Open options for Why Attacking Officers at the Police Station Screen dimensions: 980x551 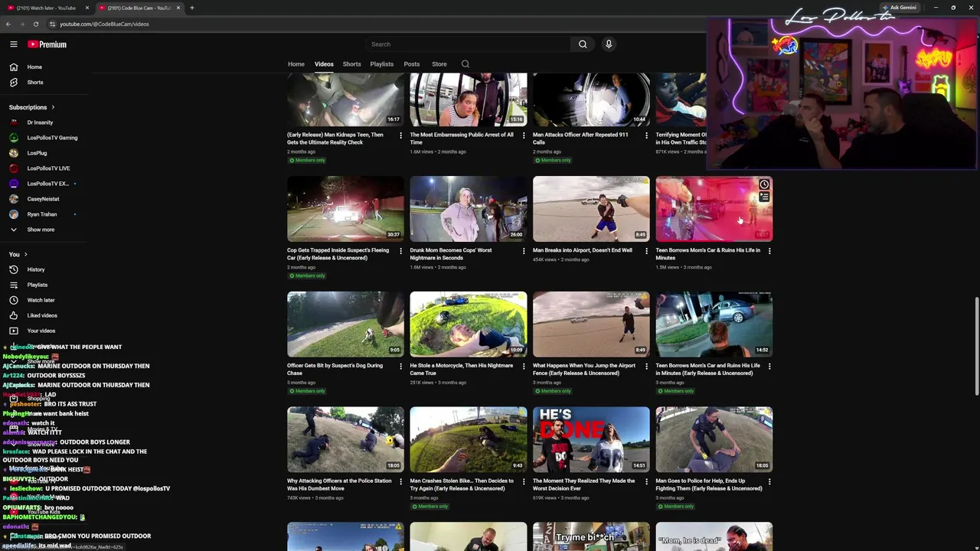pos(400,481)
